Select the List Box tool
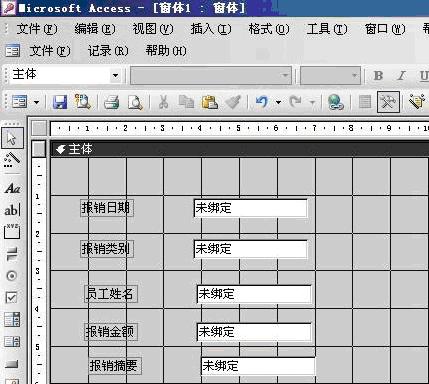This screenshot has height=384, width=429. pos(12,341)
